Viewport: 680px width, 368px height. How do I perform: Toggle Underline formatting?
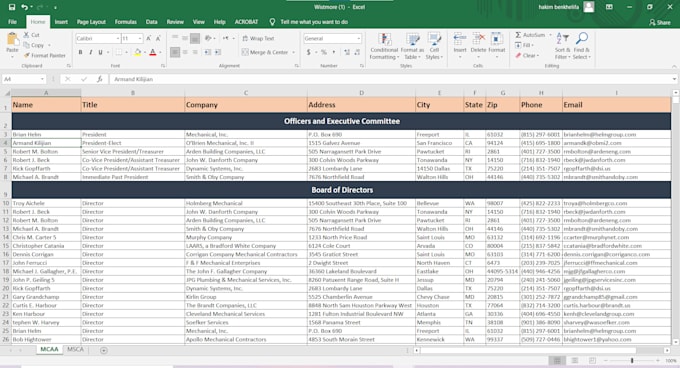(100, 52)
